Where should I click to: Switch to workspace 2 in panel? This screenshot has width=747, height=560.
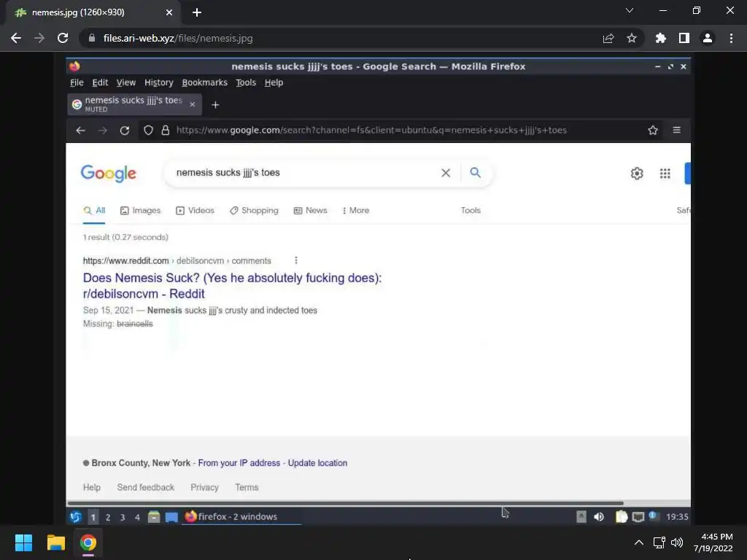click(x=108, y=517)
